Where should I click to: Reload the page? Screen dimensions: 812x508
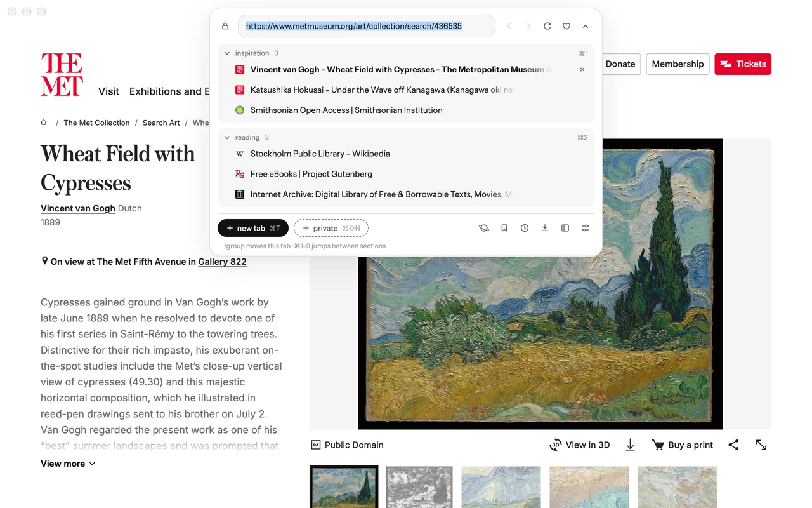point(547,26)
